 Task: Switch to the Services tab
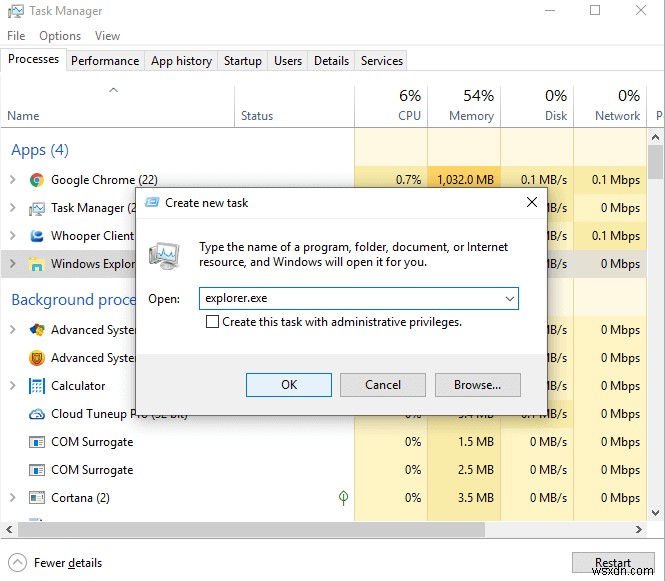click(x=382, y=61)
